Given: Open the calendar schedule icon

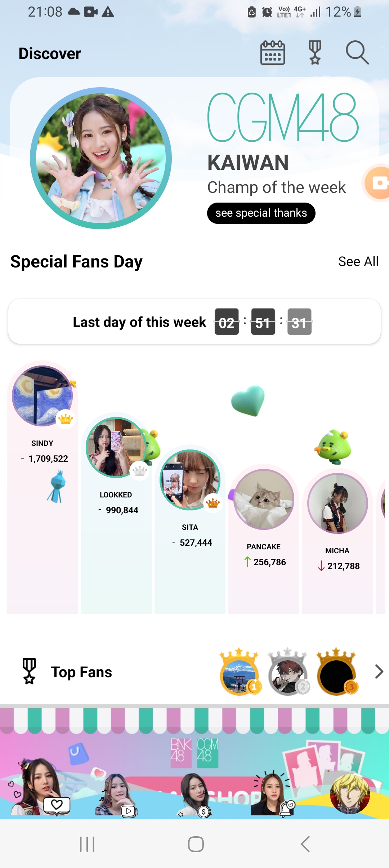Looking at the screenshot, I should click(273, 53).
